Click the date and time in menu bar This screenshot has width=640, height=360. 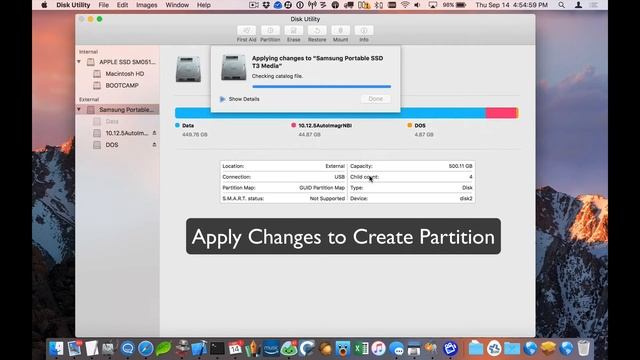point(512,5)
